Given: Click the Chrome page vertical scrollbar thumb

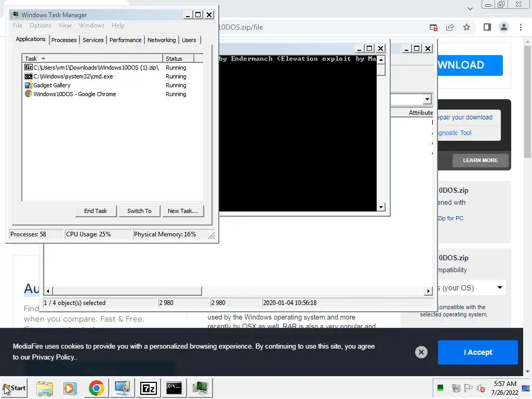Looking at the screenshot, I should (527, 102).
